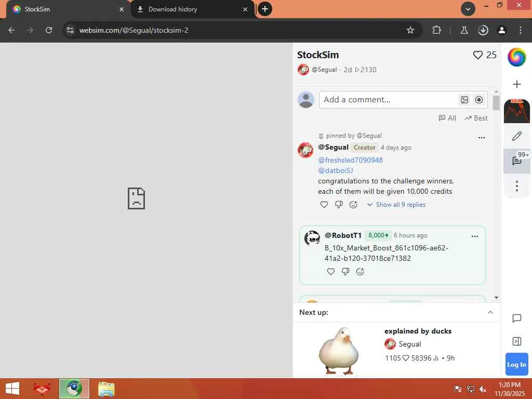Show All comments filter
532x399 pixels.
point(447,118)
